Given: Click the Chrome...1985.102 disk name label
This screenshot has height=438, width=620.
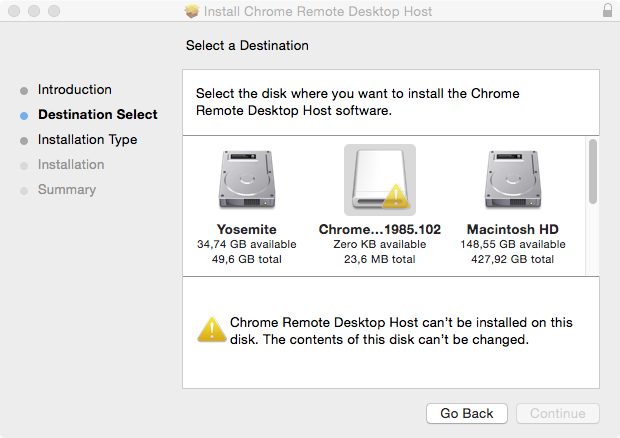Looking at the screenshot, I should pos(380,229).
